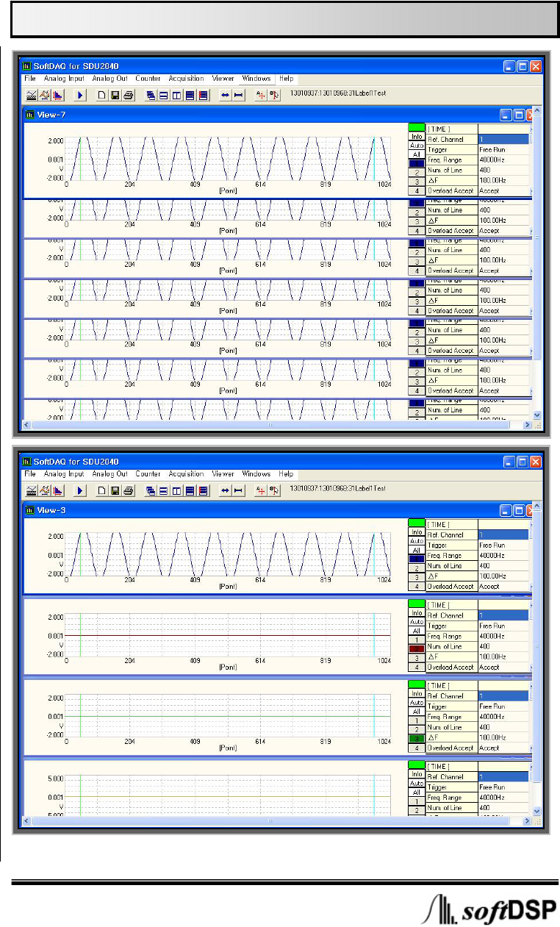Select highlighted Ref. Channel value beside red trace graph

coord(503,615)
